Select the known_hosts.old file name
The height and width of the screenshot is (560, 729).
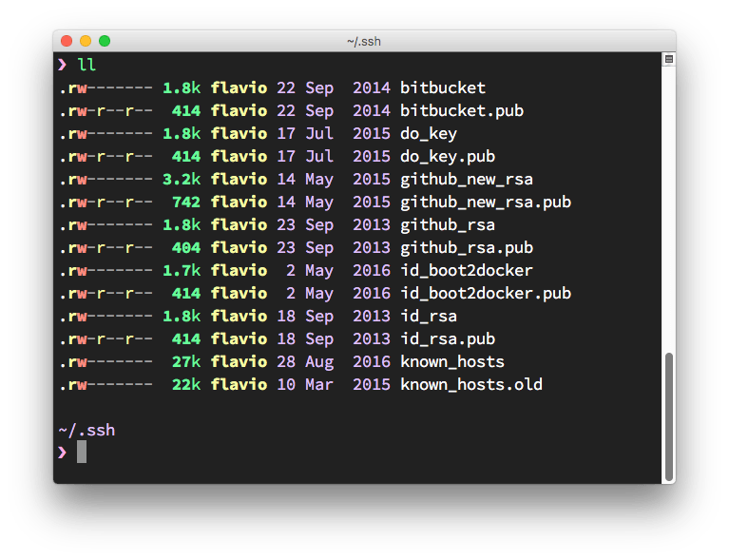(471, 384)
